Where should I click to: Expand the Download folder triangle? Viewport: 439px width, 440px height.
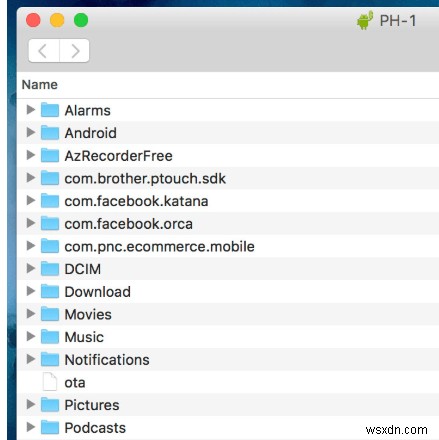coord(31,291)
